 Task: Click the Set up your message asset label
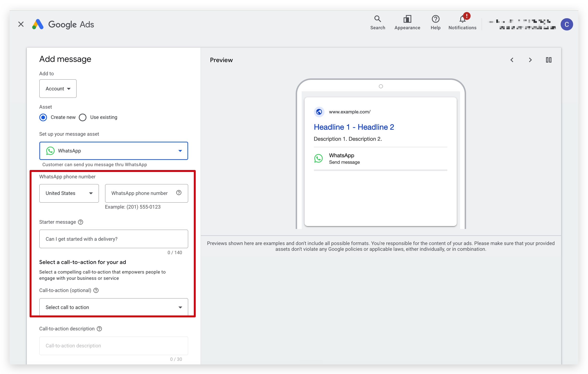point(69,134)
